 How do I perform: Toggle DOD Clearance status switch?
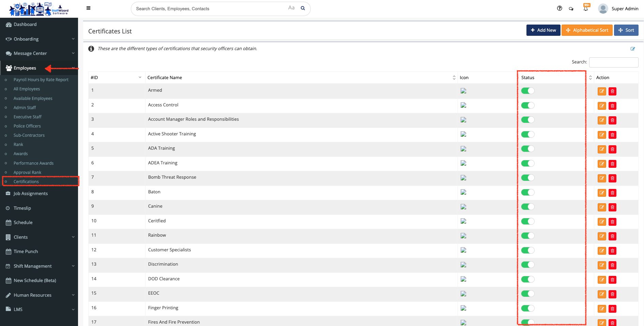527,279
